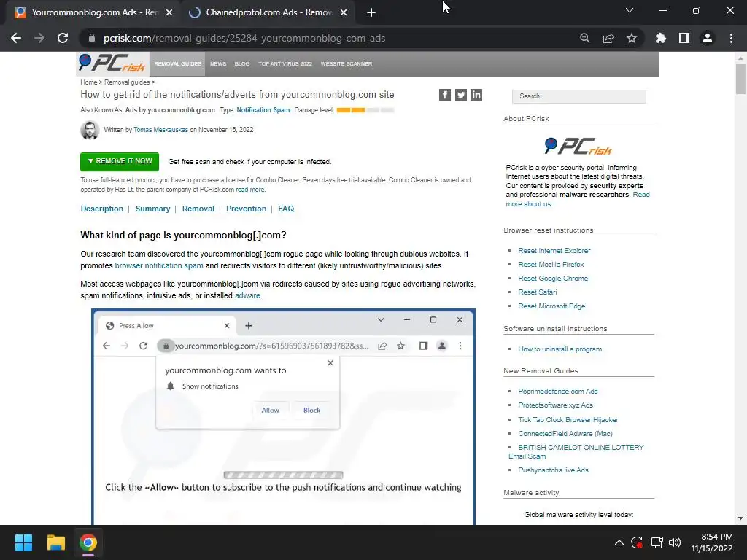Image resolution: width=747 pixels, height=560 pixels.
Task: Toggle Chrome side panel icon
Action: tap(684, 38)
